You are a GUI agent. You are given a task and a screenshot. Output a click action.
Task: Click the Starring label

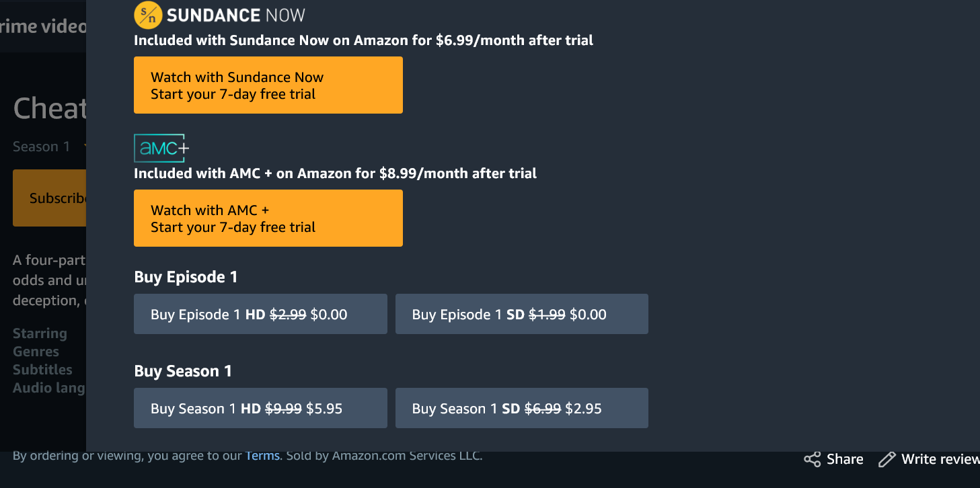[x=40, y=333]
